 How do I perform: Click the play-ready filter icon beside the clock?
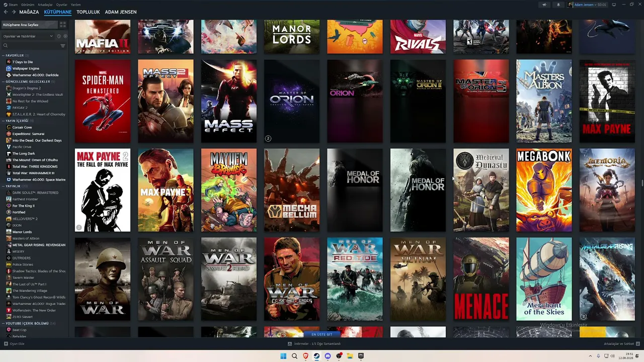[65, 36]
